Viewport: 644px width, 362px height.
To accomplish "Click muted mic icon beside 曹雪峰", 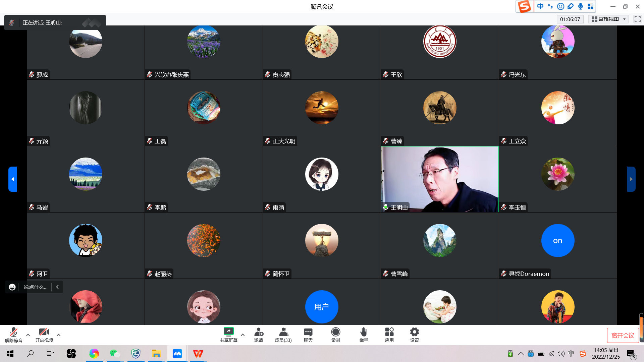I will (386, 274).
